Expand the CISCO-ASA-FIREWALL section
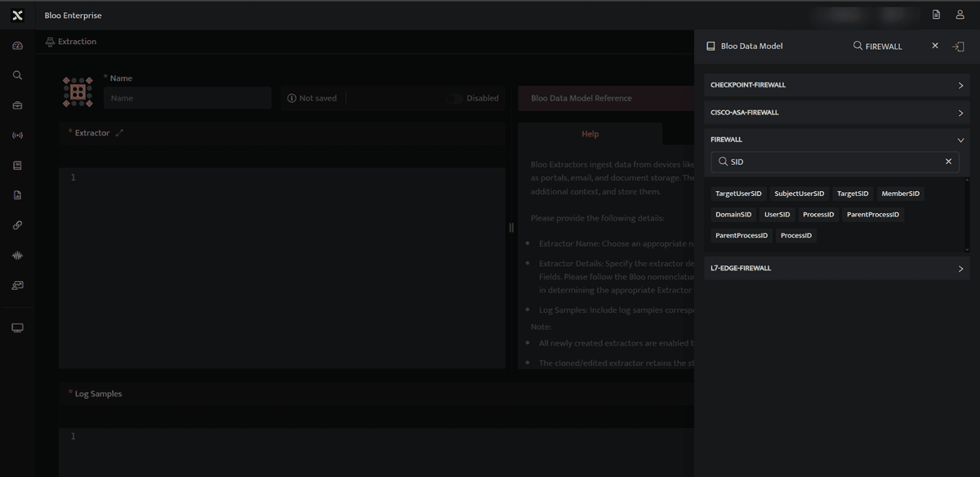 837,113
